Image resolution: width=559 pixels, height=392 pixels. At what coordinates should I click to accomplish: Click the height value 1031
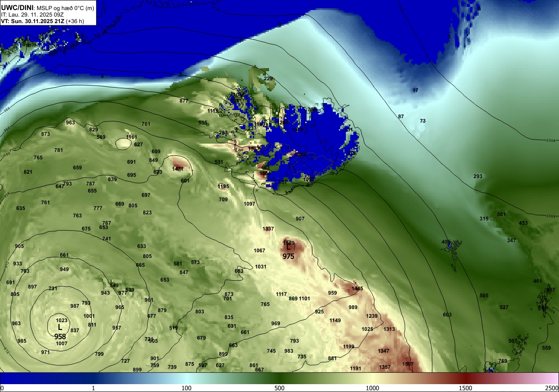[x=261, y=267]
